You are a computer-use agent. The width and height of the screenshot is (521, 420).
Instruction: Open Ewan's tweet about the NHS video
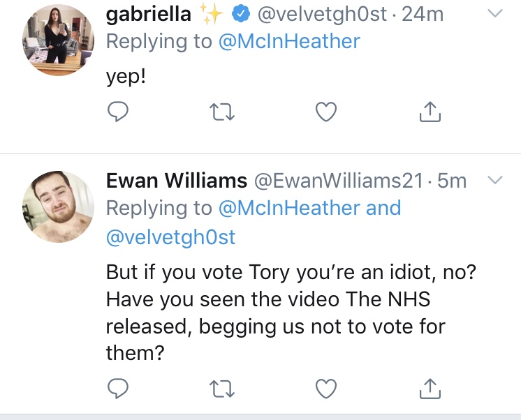(291, 312)
